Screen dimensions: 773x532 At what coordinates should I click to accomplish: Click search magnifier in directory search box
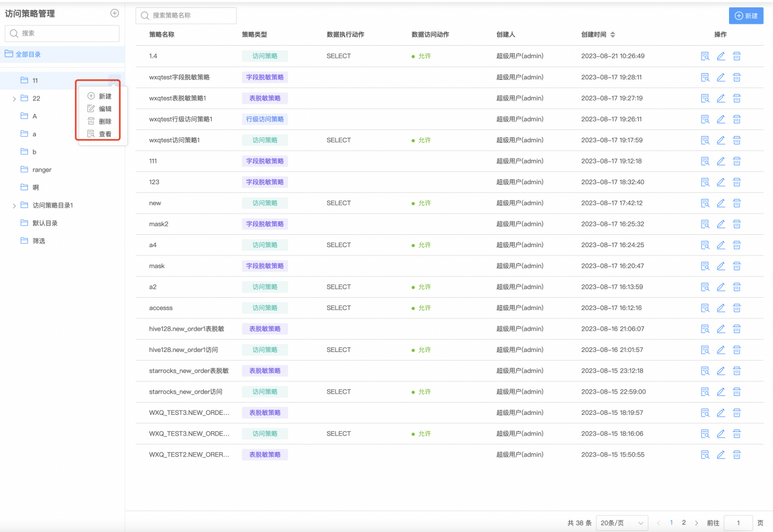click(x=14, y=34)
